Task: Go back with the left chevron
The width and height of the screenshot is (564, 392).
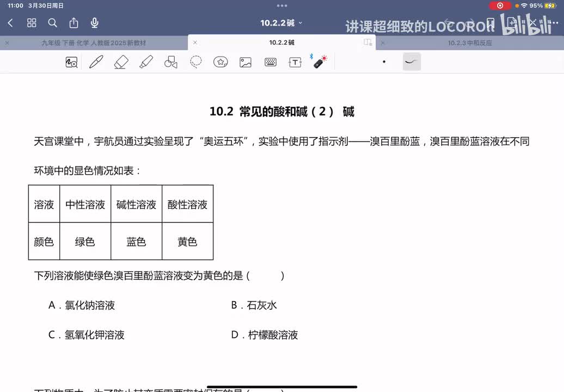Action: pos(10,23)
